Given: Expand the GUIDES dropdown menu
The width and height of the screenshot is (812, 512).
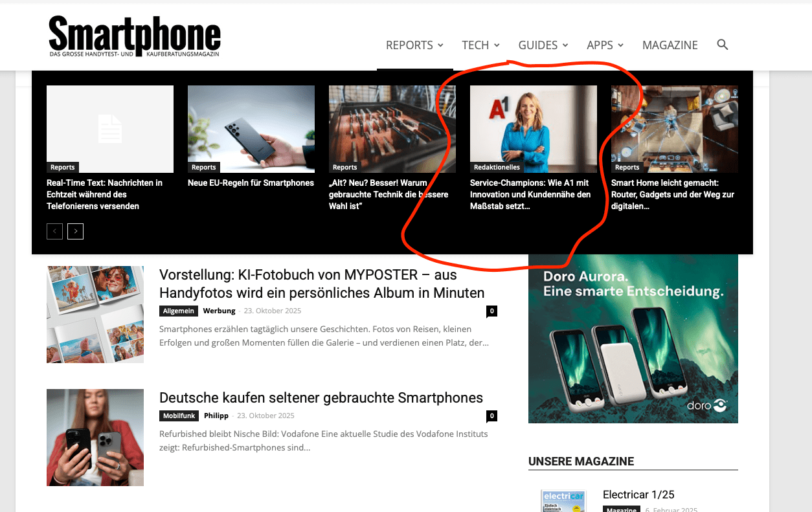Looking at the screenshot, I should coord(543,45).
